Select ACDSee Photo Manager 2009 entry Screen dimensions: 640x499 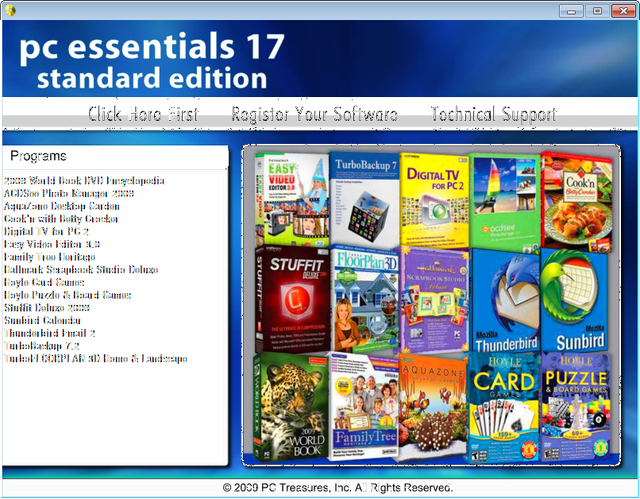click(x=69, y=193)
